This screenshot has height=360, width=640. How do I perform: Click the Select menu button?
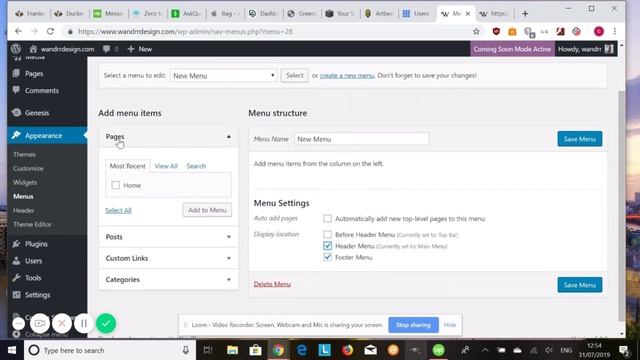pos(294,75)
